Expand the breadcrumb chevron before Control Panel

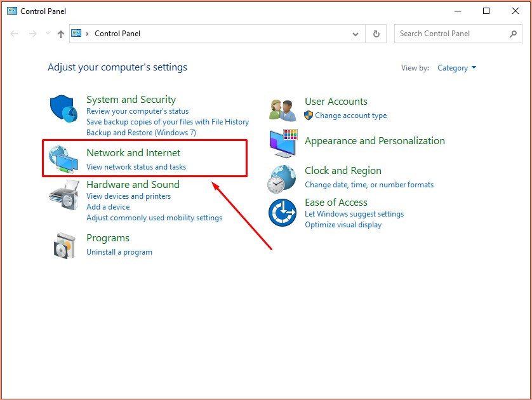(88, 34)
